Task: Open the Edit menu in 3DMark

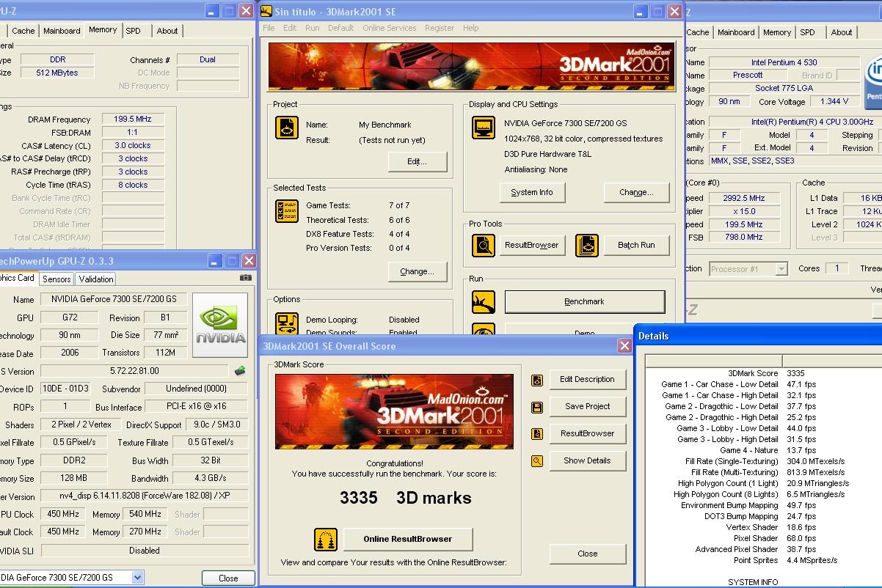Action: 290,28
